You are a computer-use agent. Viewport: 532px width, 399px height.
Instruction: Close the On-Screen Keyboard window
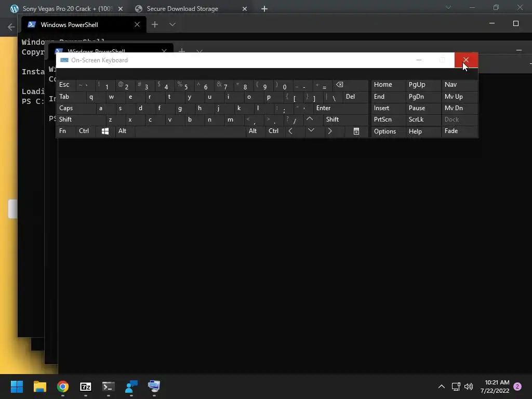click(x=466, y=60)
